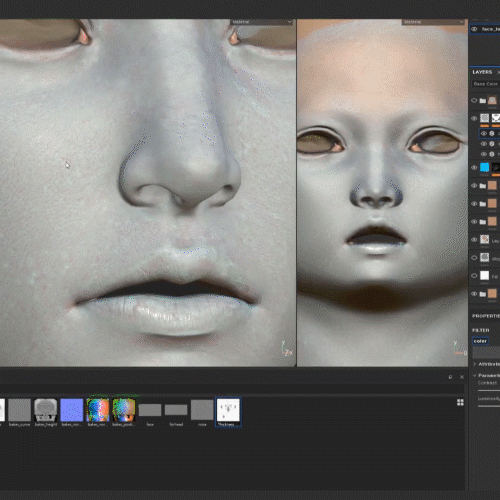Toggle visibility of the face texture set
This screenshot has height=500, width=500.
coord(474,29)
